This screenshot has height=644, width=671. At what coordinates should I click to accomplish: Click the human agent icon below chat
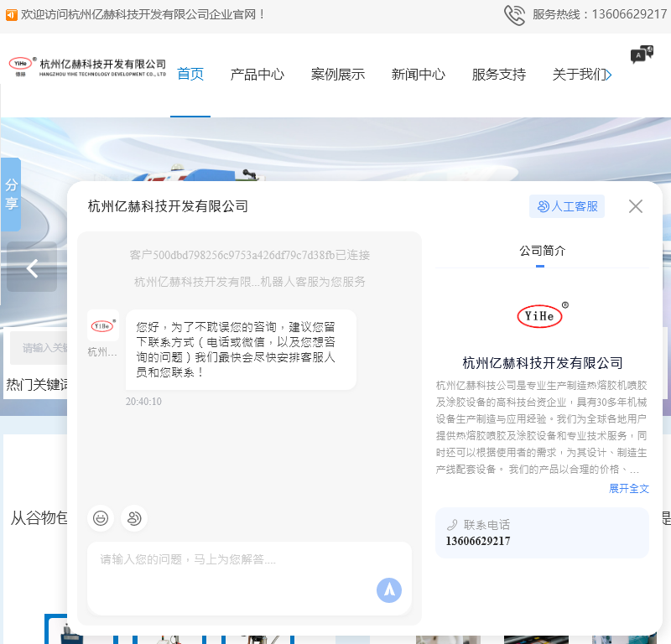click(134, 518)
